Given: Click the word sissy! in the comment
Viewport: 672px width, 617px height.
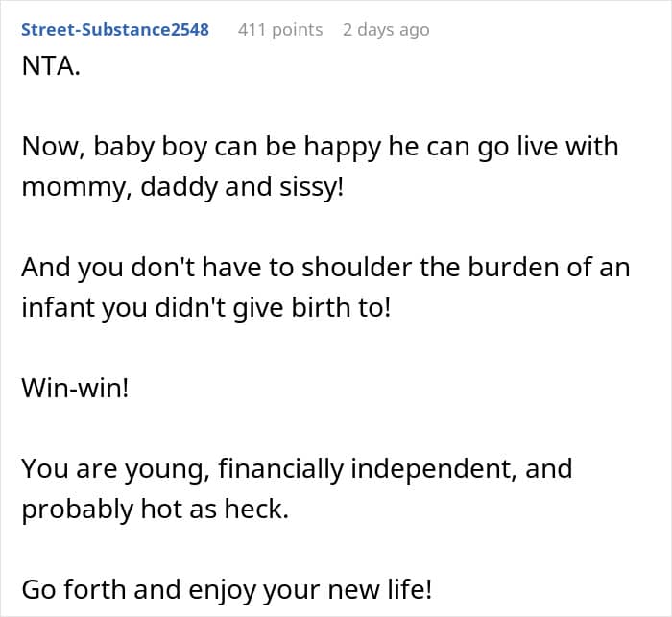Looking at the screenshot, I should [312, 188].
